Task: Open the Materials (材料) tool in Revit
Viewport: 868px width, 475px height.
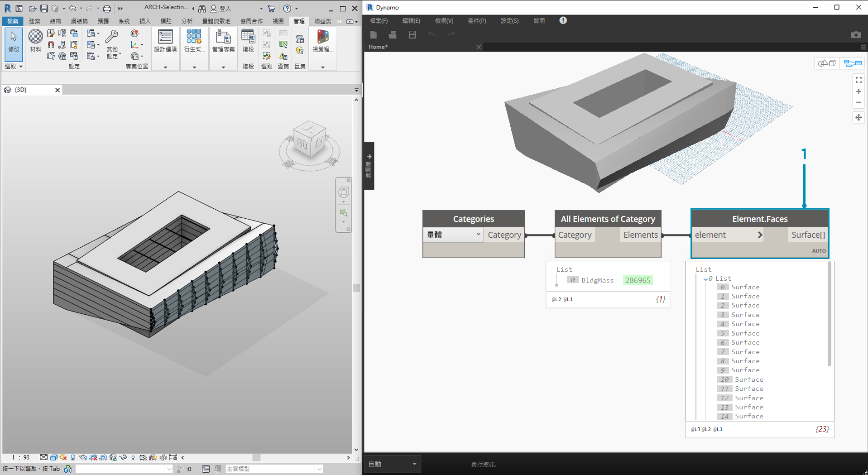Action: point(35,41)
